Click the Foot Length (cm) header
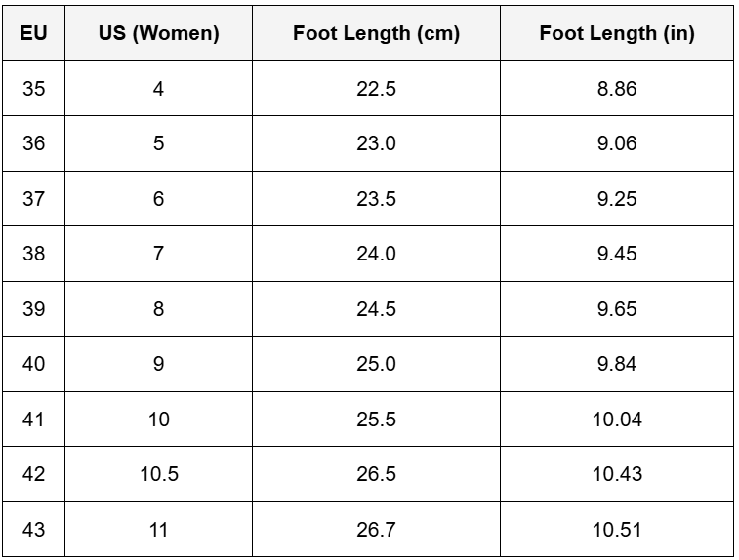This screenshot has height=560, width=739. click(376, 33)
